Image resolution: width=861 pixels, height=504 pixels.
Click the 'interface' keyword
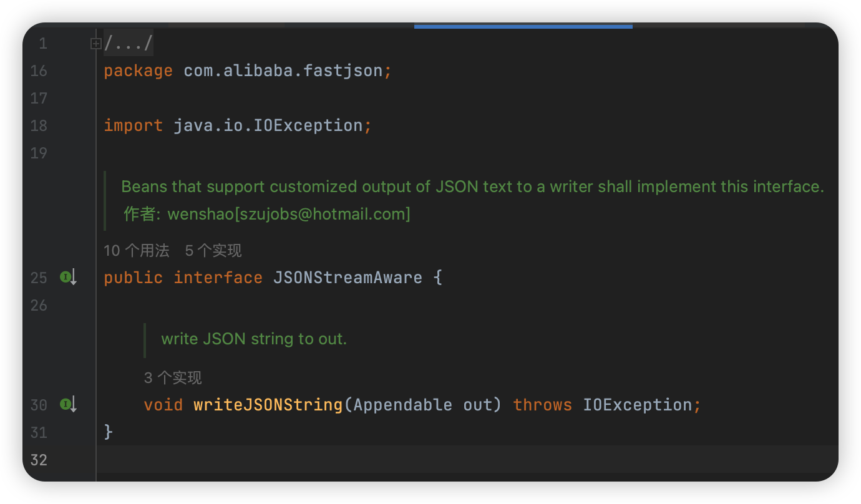[x=218, y=278]
